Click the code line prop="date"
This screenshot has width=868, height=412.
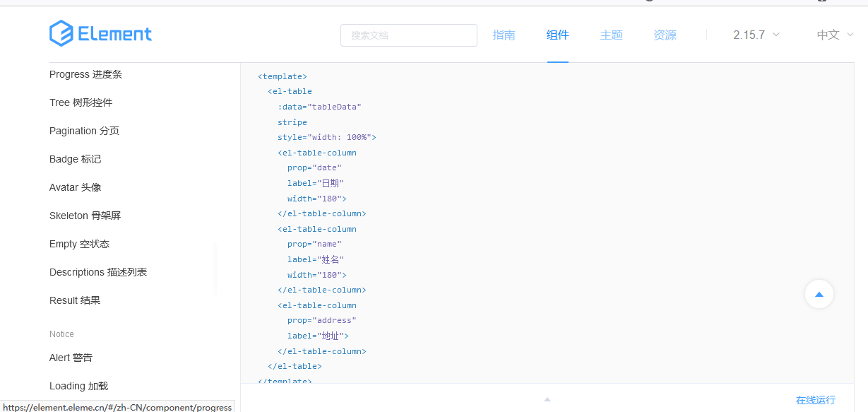click(314, 167)
